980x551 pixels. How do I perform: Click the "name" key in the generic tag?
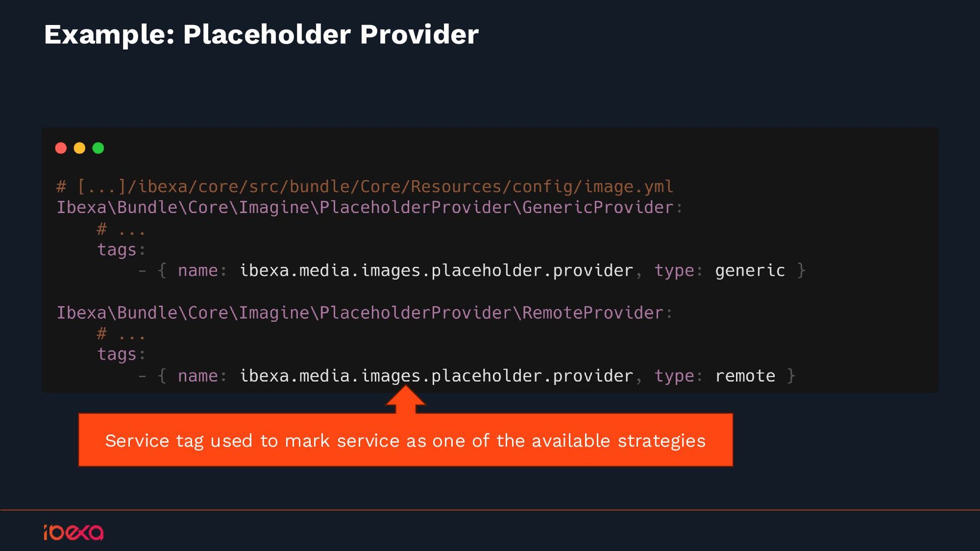(x=198, y=270)
